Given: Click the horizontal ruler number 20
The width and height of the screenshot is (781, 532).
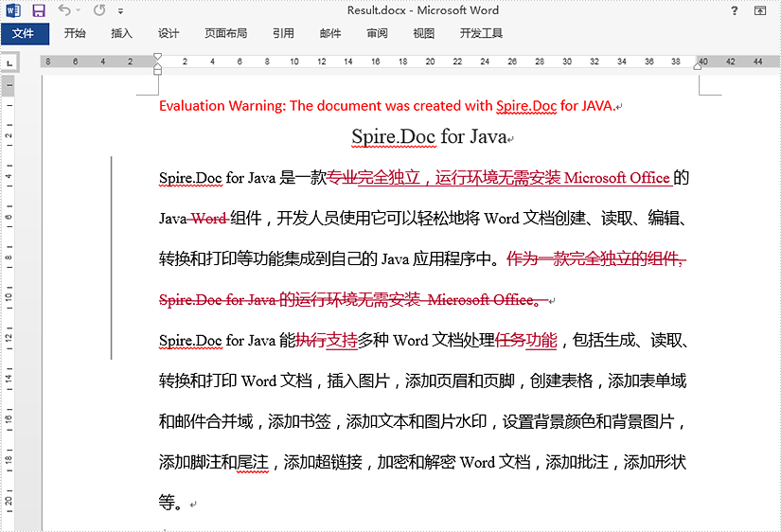Looking at the screenshot, I should (x=430, y=62).
